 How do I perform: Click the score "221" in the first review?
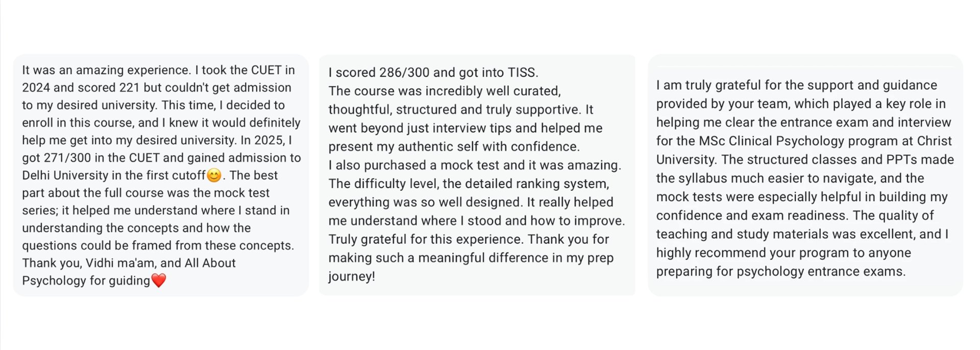(130, 88)
